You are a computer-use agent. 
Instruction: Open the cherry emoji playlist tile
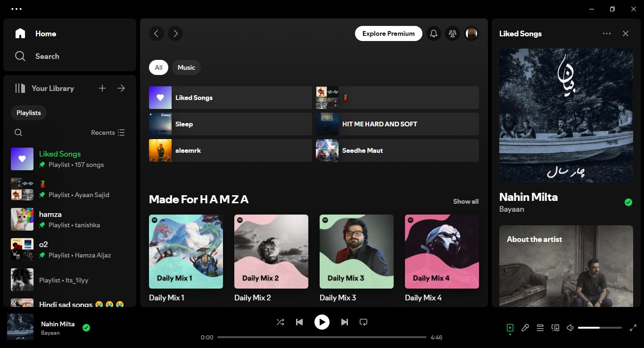point(397,98)
